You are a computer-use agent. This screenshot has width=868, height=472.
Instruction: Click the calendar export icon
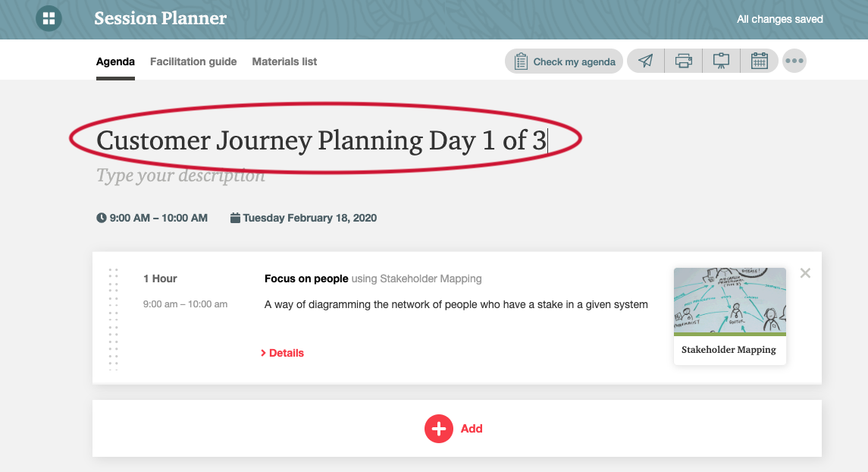(760, 61)
